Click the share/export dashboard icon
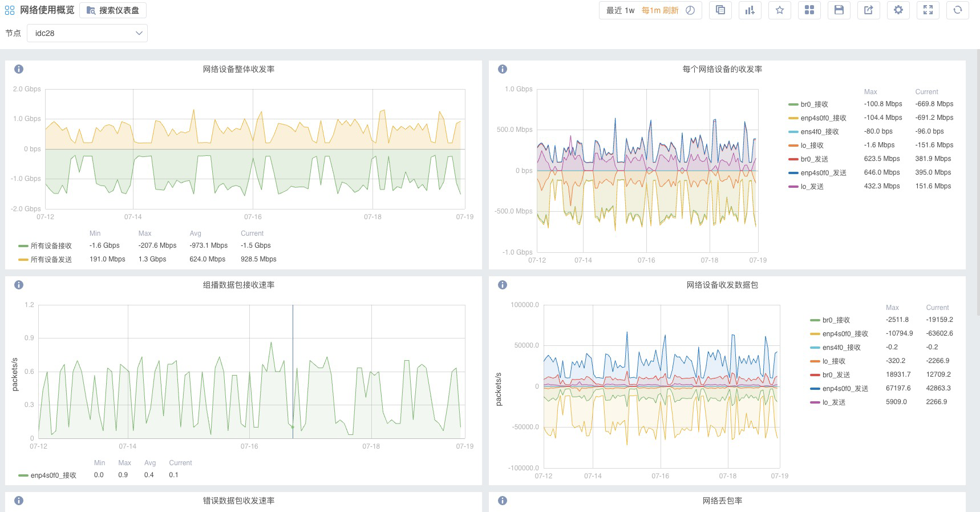980x512 pixels. click(x=869, y=10)
